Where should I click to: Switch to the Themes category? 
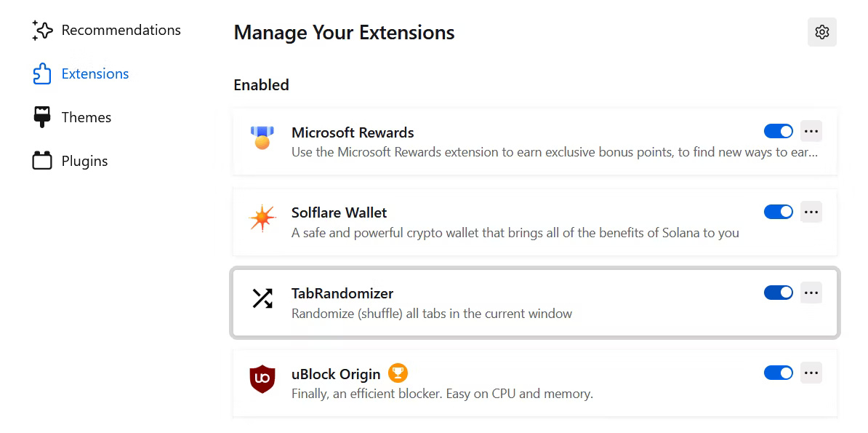[x=86, y=117]
